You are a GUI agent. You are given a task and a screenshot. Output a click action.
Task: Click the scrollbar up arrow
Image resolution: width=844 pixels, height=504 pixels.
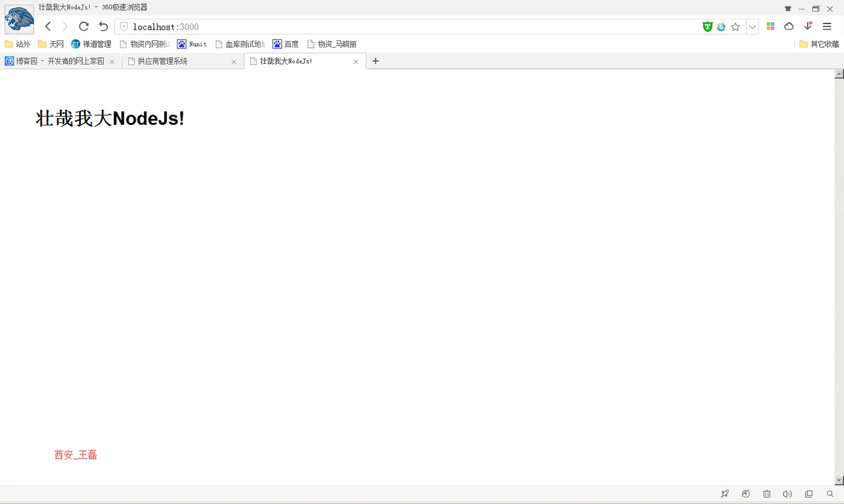coord(839,74)
